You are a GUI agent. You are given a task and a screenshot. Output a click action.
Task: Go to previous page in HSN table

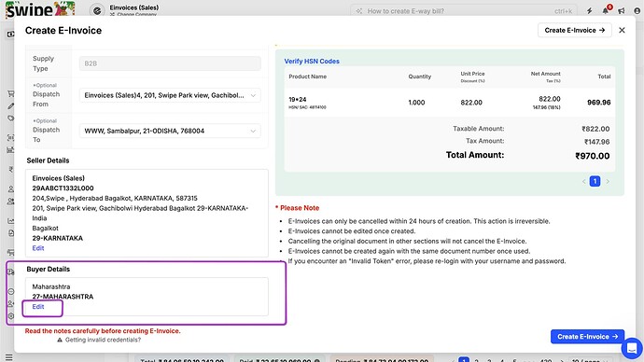tap(583, 181)
